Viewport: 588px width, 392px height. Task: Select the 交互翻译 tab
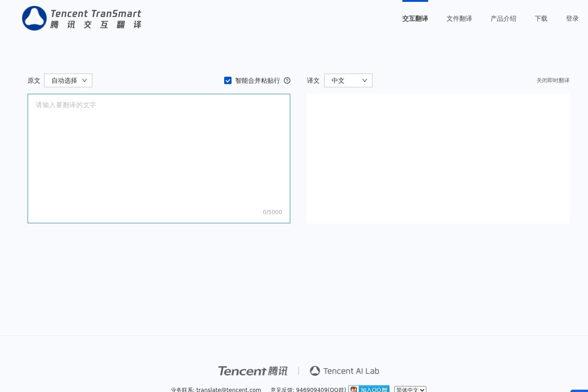415,18
